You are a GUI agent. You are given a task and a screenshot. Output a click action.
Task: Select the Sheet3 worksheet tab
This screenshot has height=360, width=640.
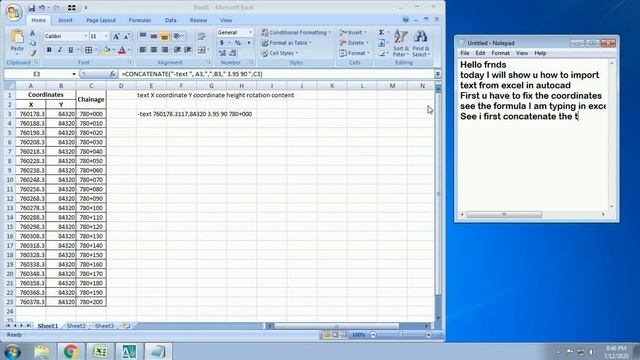[104, 326]
